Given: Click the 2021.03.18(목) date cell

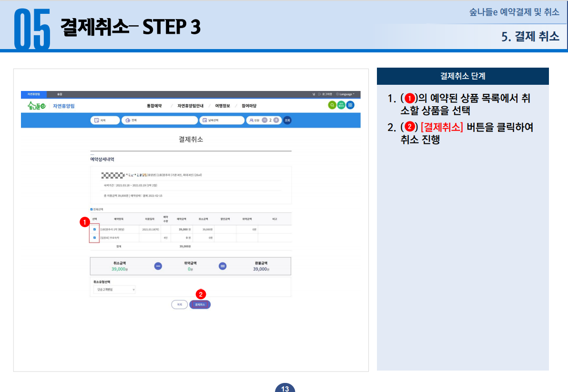Looking at the screenshot, I should (x=150, y=230).
